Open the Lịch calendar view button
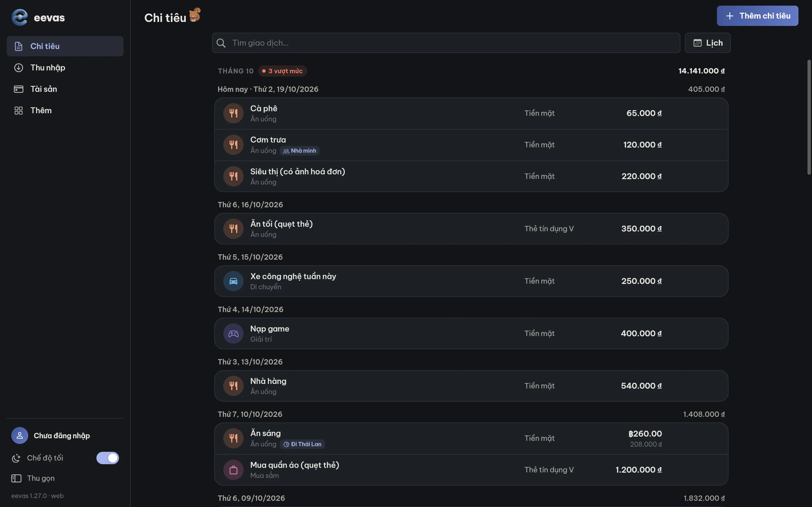 [708, 43]
